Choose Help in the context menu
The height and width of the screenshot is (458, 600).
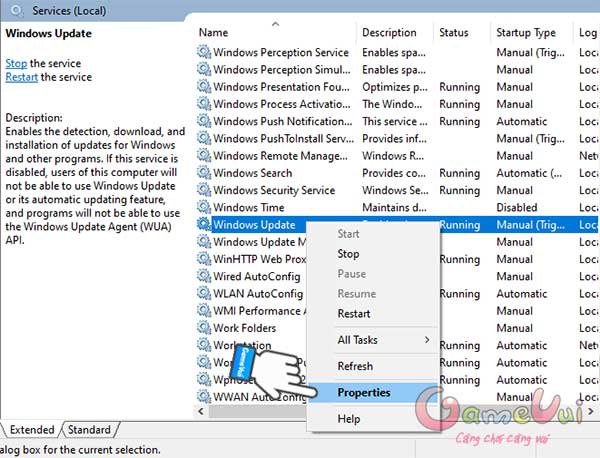(x=375, y=419)
